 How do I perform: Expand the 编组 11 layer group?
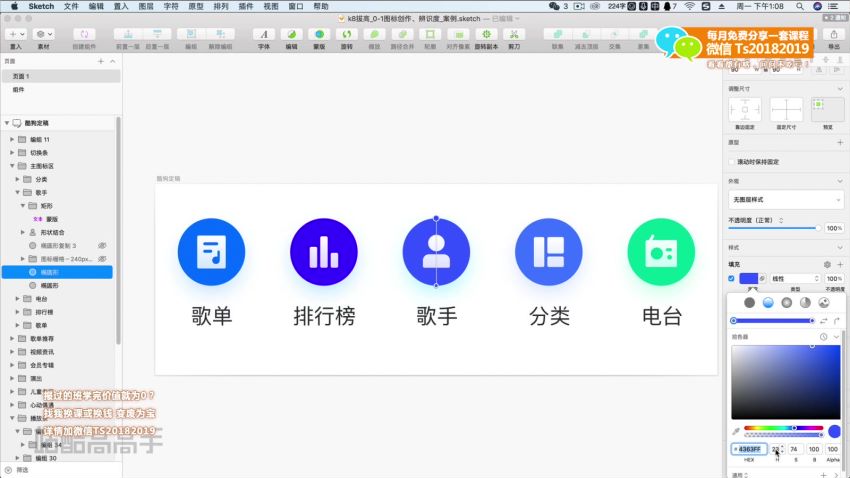[12, 139]
